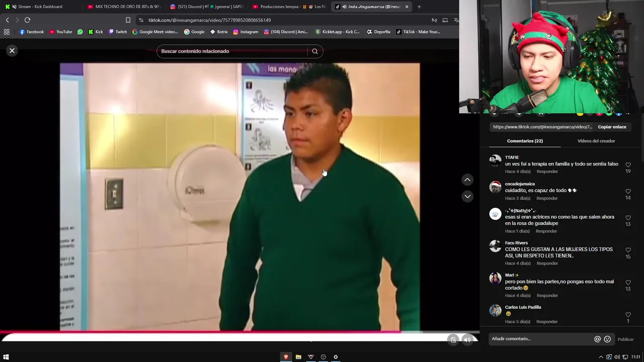This screenshot has height=362, width=644.
Task: Open the 'Google' search bookmark
Action: 194,32
